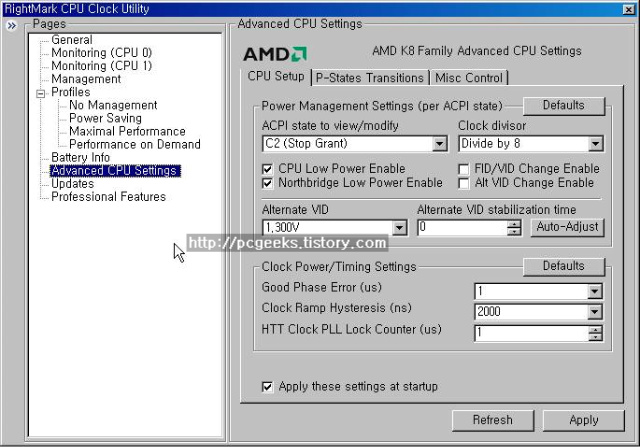The width and height of the screenshot is (640, 447).
Task: Open the Good Phase Error dropdown
Action: pos(594,291)
